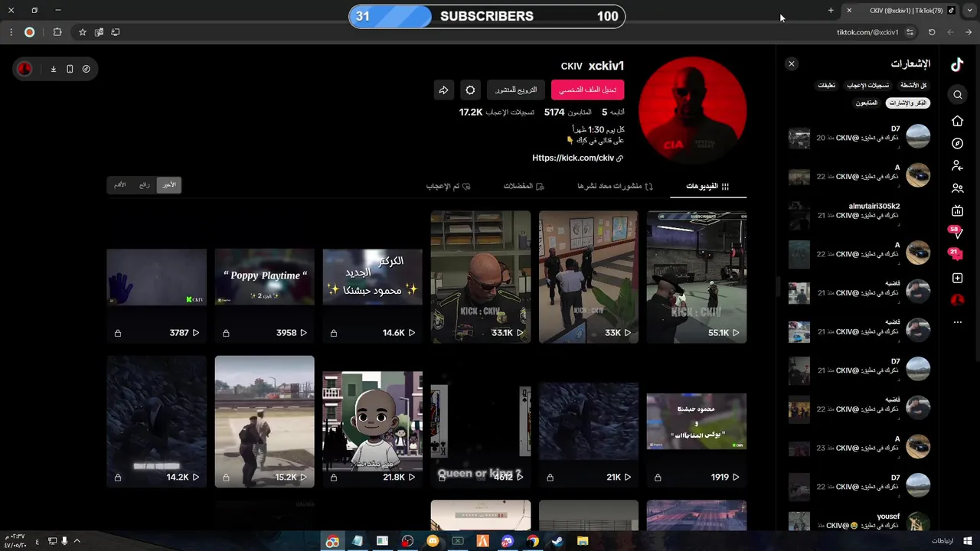980x551 pixels.
Task: Open the Friends icon in the sidebar
Action: 957,188
